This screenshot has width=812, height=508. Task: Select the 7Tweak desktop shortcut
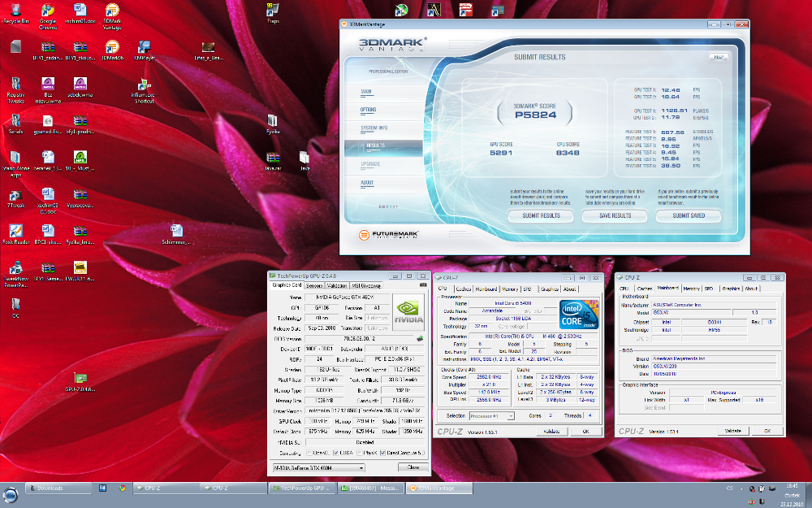pos(15,198)
